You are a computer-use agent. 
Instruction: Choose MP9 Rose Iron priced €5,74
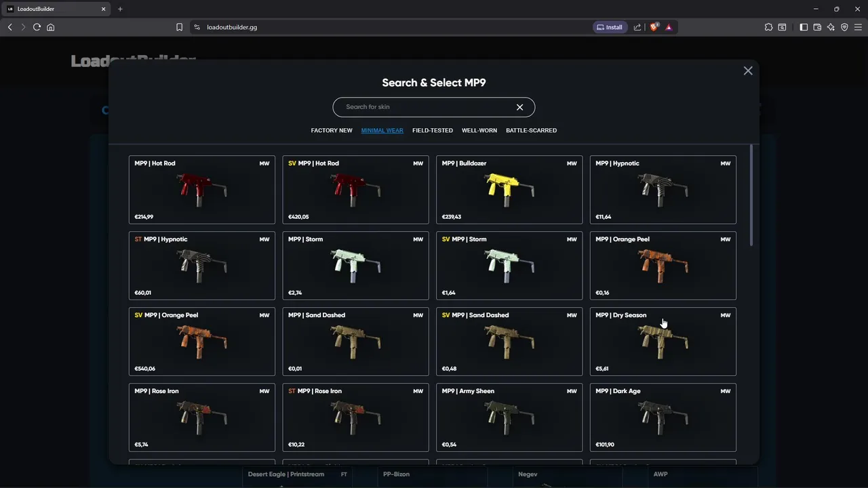(x=202, y=418)
